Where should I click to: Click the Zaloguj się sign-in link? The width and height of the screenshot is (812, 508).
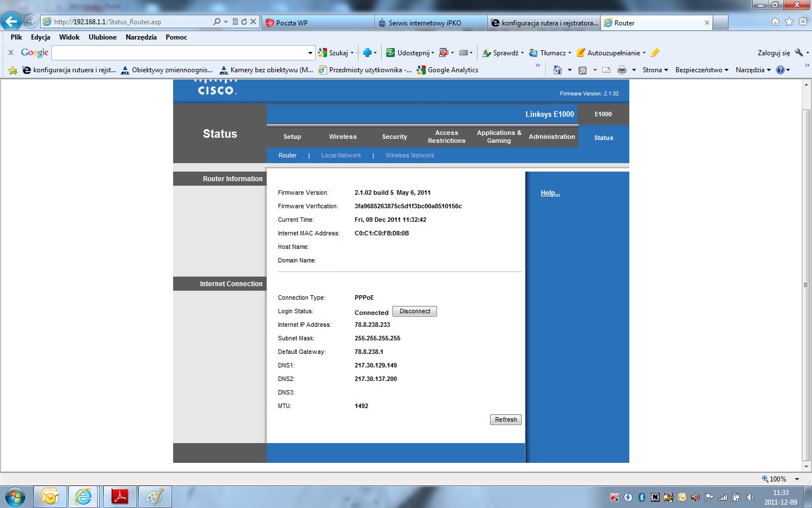774,52
